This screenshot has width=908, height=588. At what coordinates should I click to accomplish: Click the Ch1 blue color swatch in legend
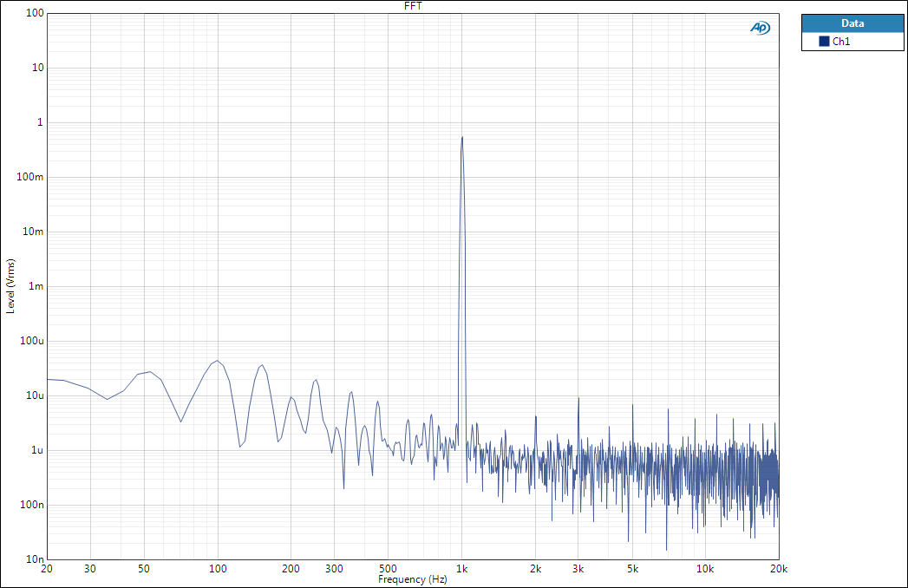pyautogui.click(x=824, y=42)
